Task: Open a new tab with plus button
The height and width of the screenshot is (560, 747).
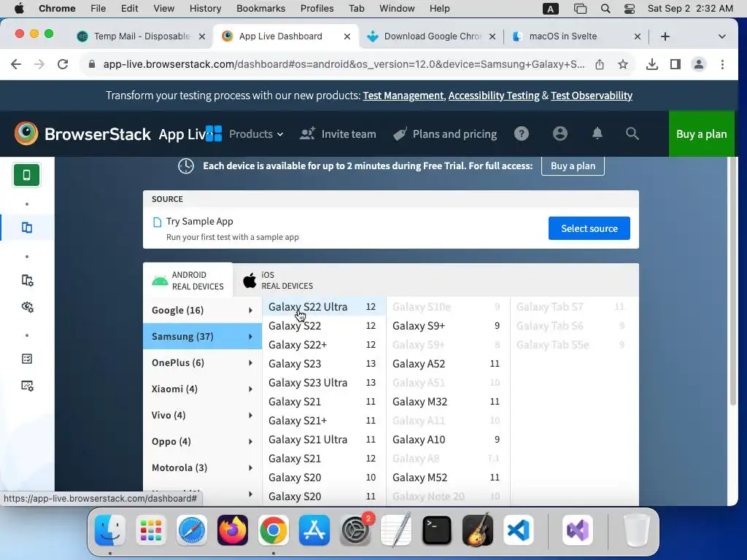Action: [665, 36]
